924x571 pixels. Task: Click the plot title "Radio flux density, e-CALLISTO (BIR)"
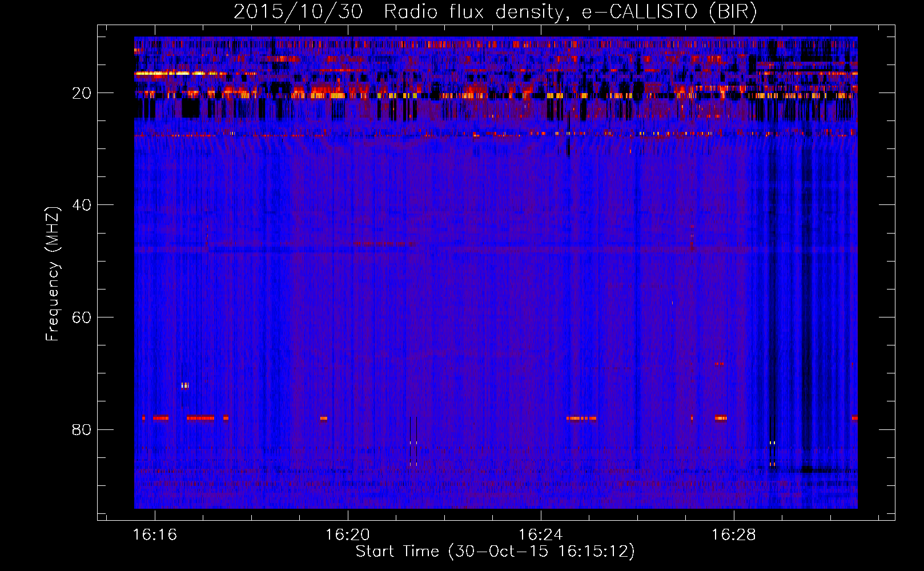570,12
